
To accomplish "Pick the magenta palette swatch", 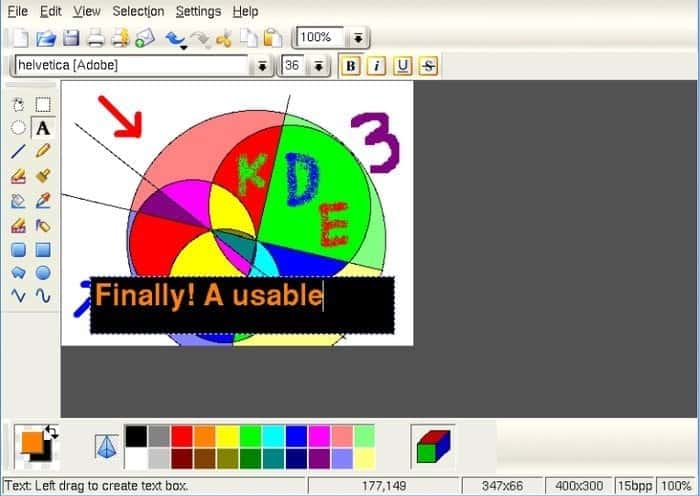I will click(320, 436).
